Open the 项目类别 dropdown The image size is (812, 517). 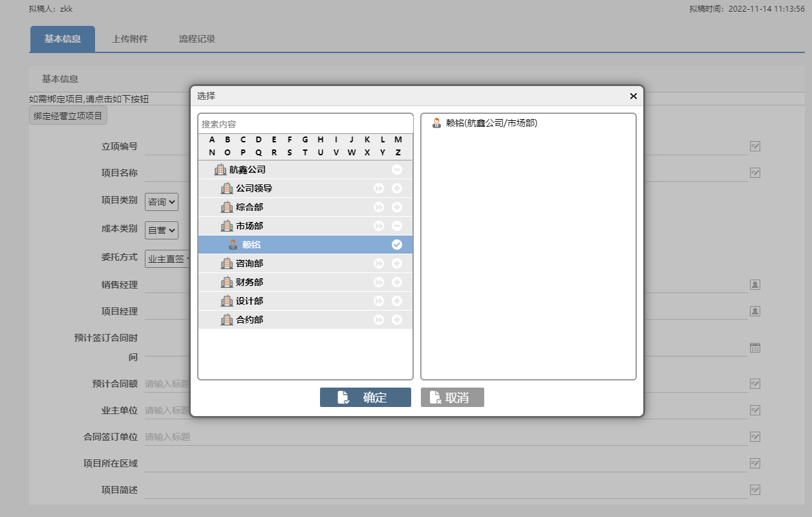[x=162, y=202]
